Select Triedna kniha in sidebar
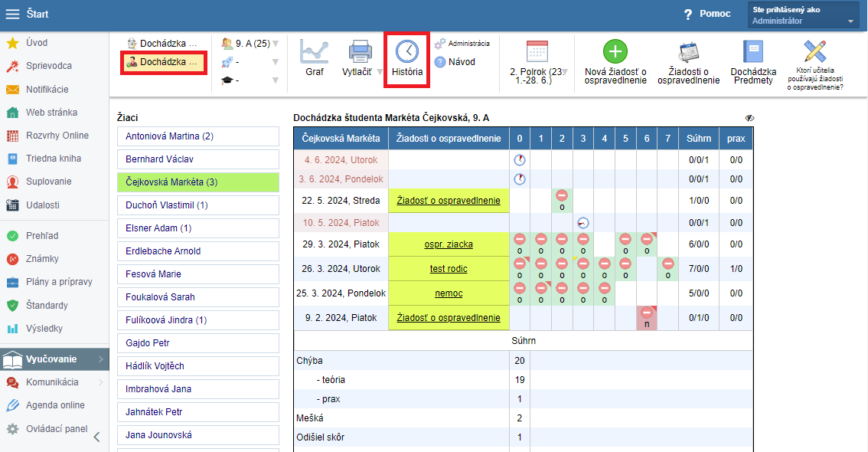The image size is (868, 452). click(x=53, y=159)
